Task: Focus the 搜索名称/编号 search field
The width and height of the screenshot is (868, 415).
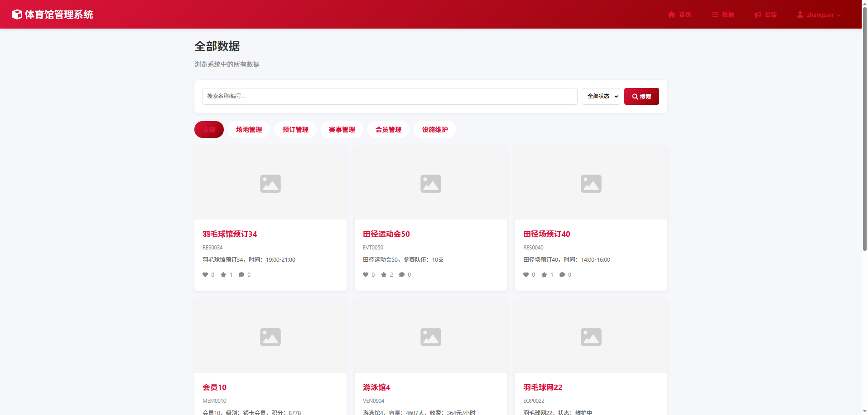Action: 390,96
